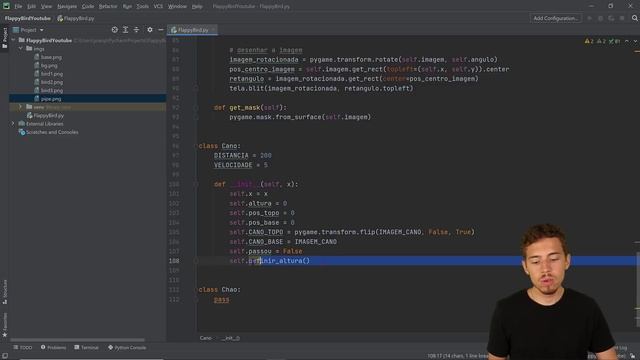Image resolution: width=640 pixels, height=360 pixels.
Task: Collapse the imgs folder arrow
Action: coord(21,49)
